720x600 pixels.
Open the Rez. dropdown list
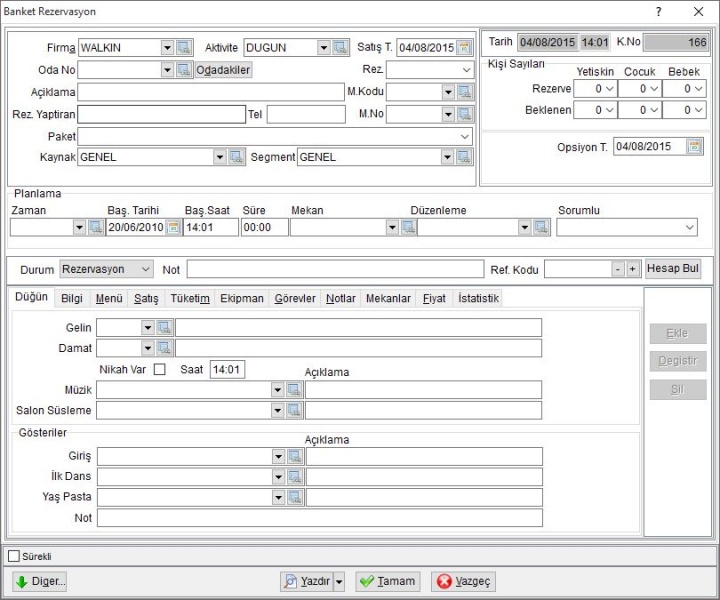(467, 70)
